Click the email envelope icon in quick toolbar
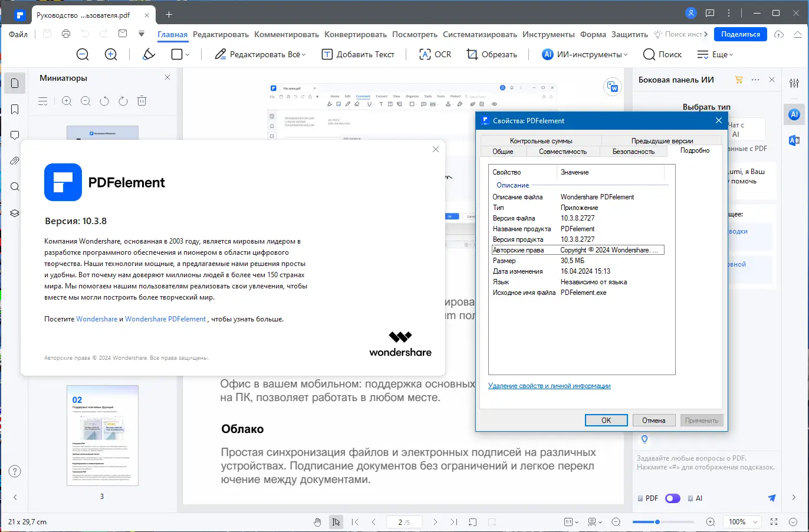This screenshot has width=809, height=532. point(123,34)
